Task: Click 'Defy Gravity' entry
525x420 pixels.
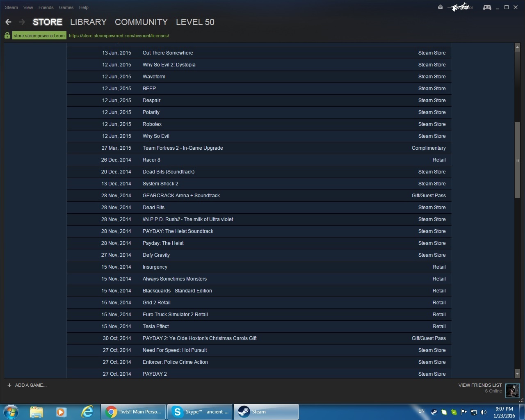Action: coord(259,255)
